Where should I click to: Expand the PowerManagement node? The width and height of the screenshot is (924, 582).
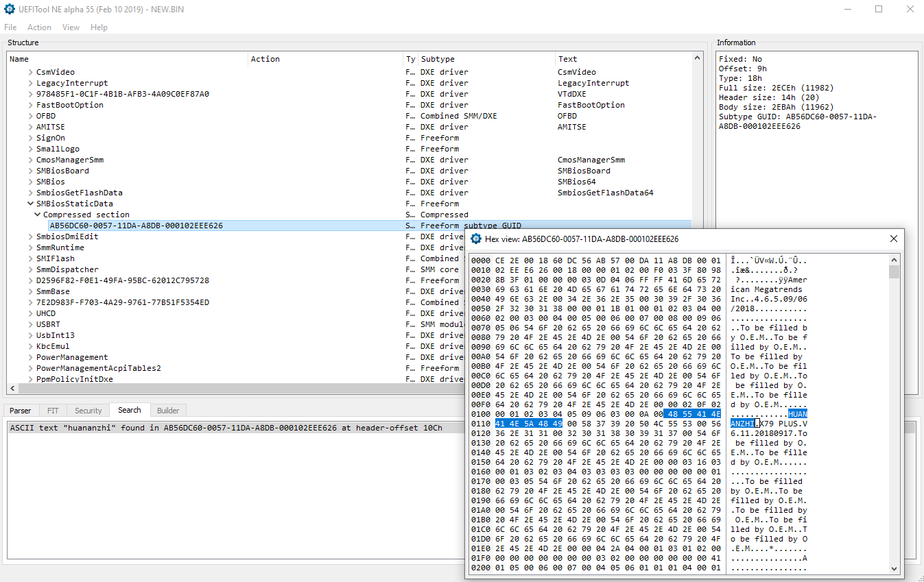pyautogui.click(x=30, y=357)
